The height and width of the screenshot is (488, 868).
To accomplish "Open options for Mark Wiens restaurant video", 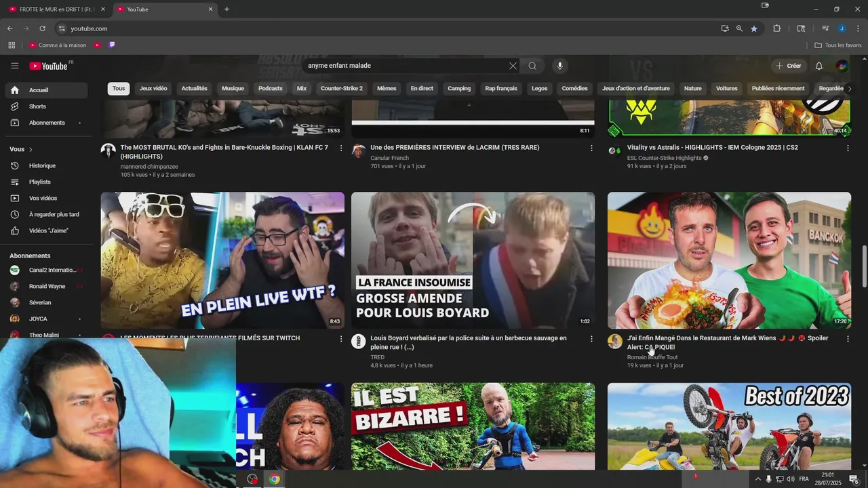I will pyautogui.click(x=848, y=338).
